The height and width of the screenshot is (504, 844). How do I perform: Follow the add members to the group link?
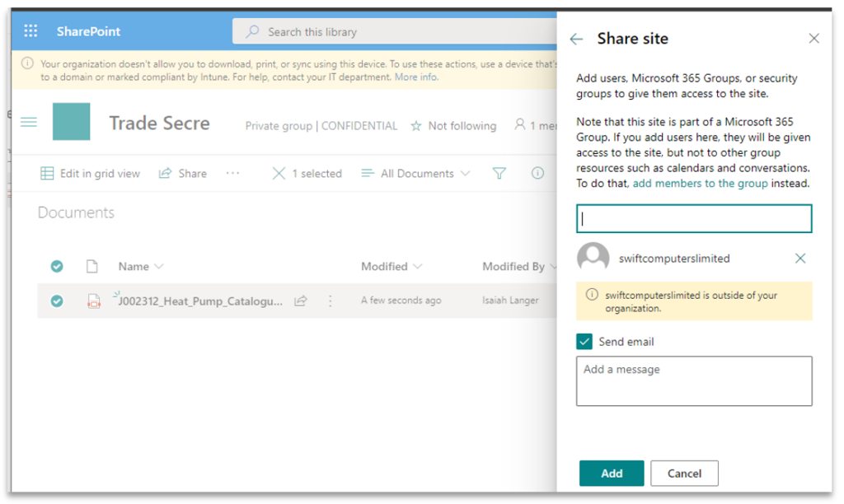tap(701, 184)
